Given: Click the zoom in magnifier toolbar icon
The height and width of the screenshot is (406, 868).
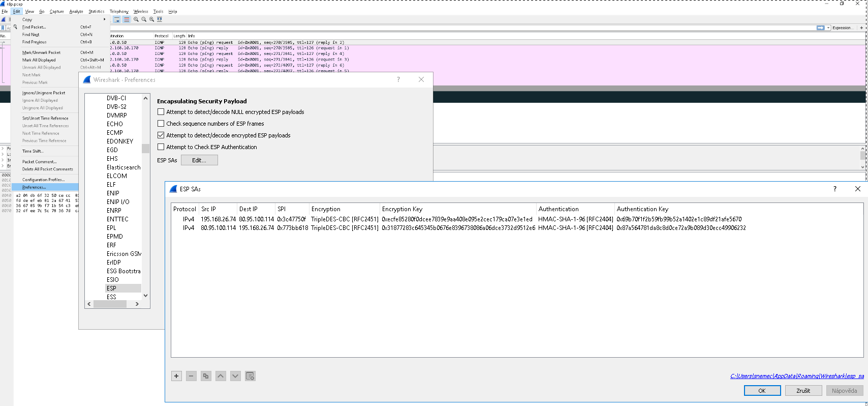Looking at the screenshot, I should click(136, 19).
